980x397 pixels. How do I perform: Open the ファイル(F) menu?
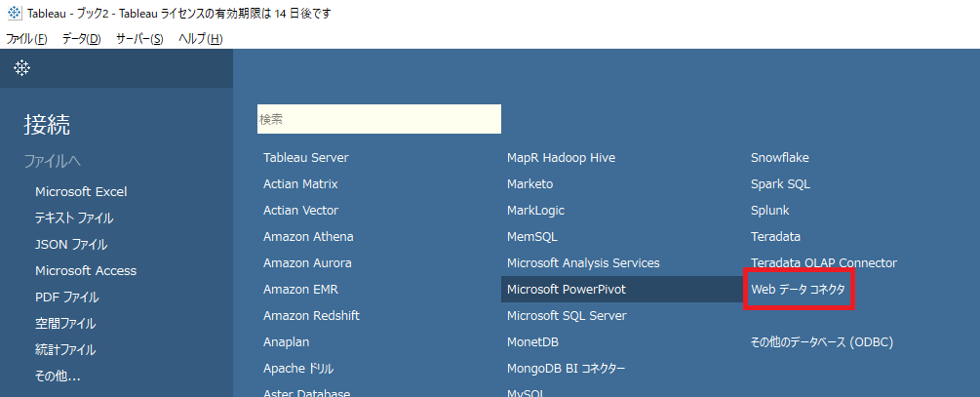(x=27, y=39)
